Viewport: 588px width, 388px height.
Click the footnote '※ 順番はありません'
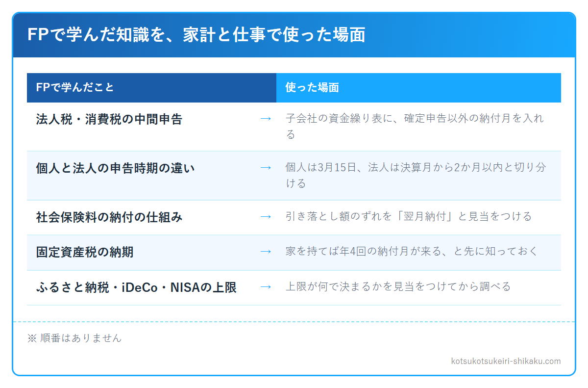click(74, 338)
